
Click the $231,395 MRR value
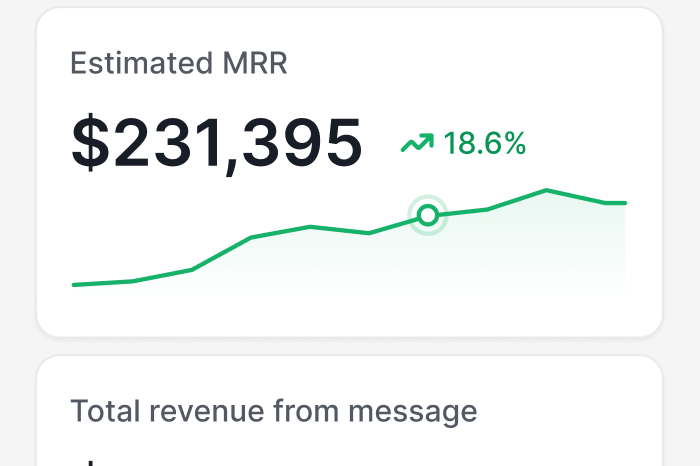[x=217, y=143]
